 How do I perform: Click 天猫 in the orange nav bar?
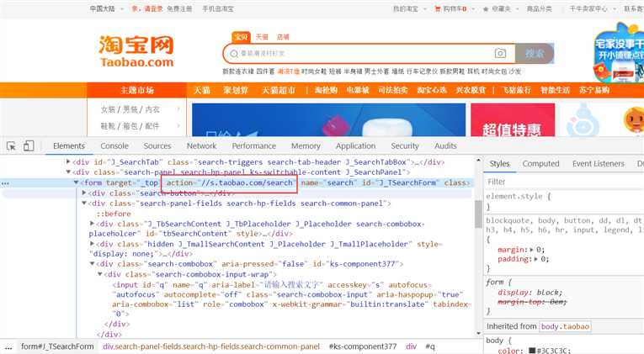202,90
